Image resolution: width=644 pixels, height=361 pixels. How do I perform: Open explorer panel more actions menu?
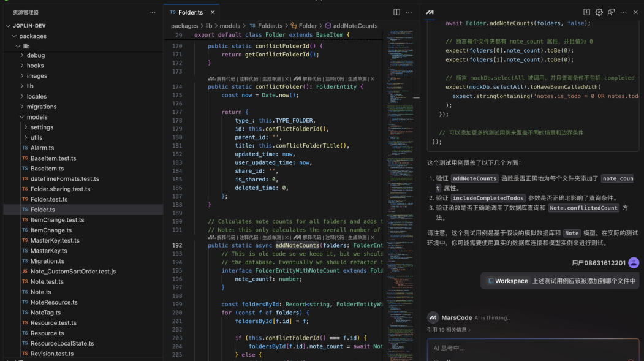(152, 12)
